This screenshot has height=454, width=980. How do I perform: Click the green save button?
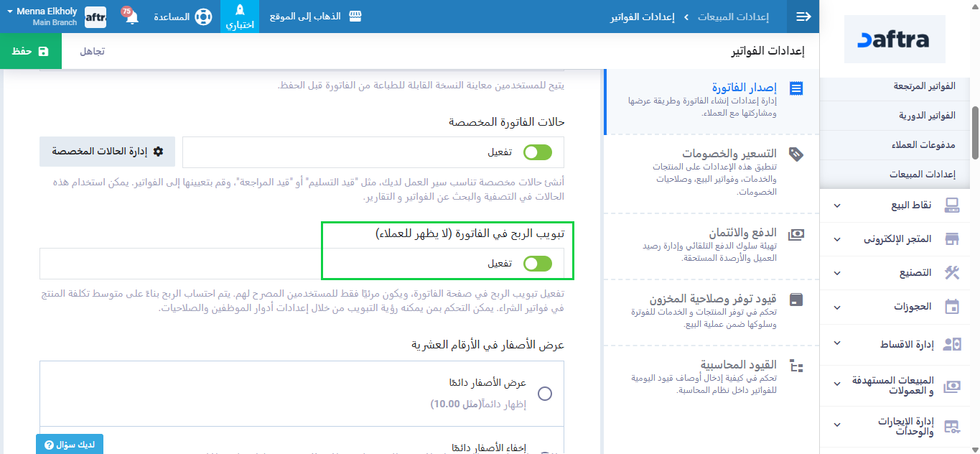click(x=31, y=51)
